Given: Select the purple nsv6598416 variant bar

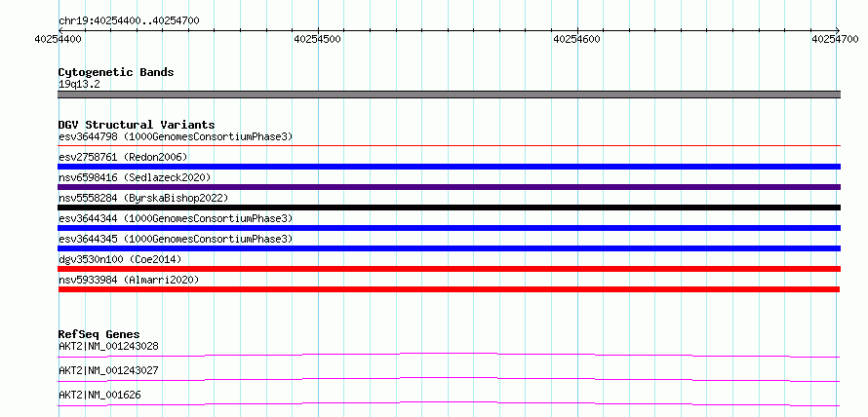Looking at the screenshot, I should (x=449, y=187).
